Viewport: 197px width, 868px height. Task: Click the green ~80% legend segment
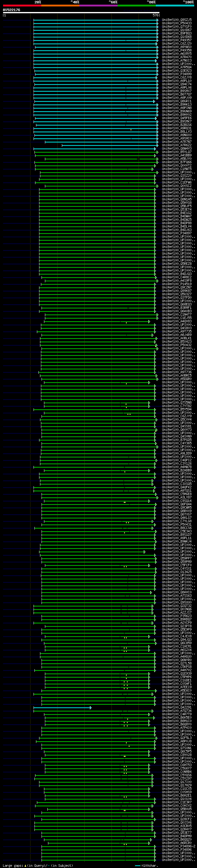[137, 6]
